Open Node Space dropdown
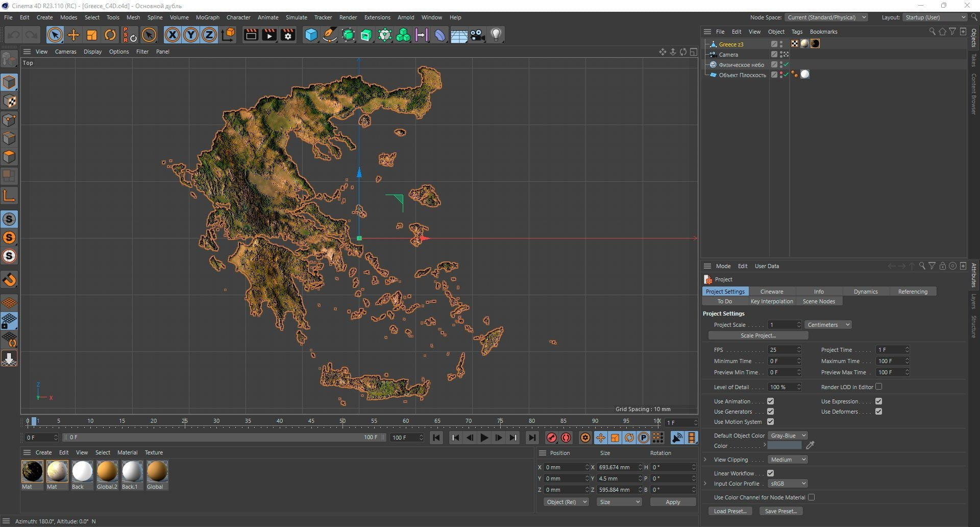This screenshot has width=980, height=527. pyautogui.click(x=826, y=17)
